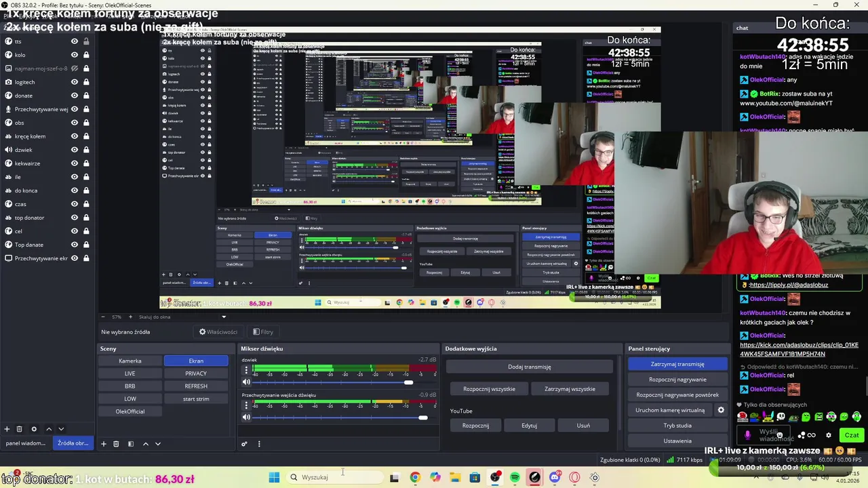The width and height of the screenshot is (868, 488).
Task: Switch to the PRIVACY scene
Action: [196, 373]
